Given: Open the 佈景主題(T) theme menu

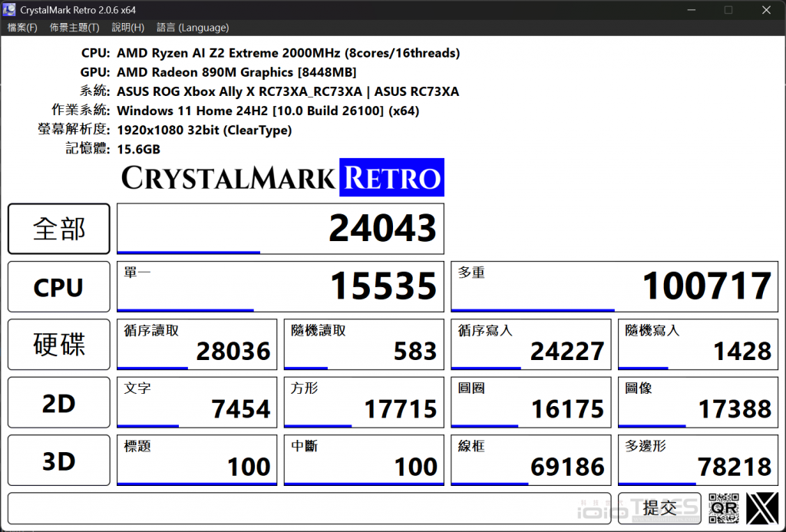Looking at the screenshot, I should tap(74, 28).
